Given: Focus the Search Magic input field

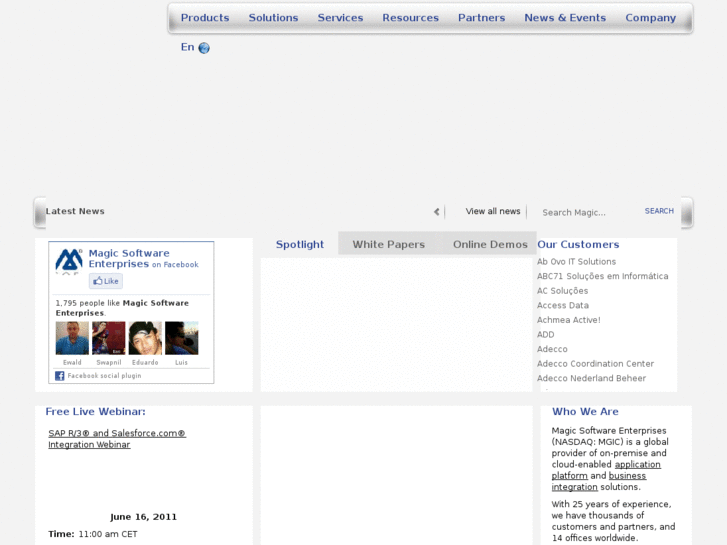Looking at the screenshot, I should pos(589,212).
